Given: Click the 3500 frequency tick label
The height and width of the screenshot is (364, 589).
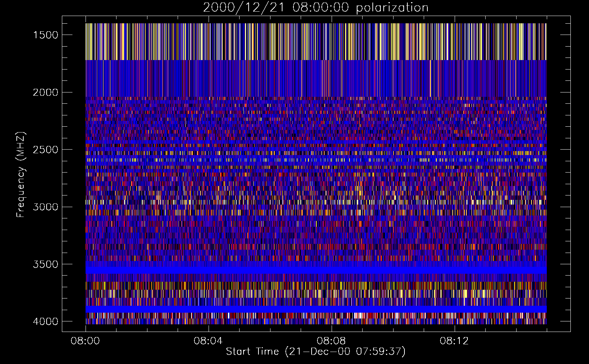Looking at the screenshot, I should point(46,264).
